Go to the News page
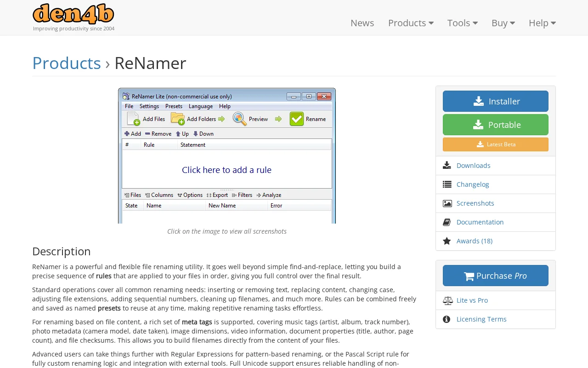The width and height of the screenshot is (588, 368). point(362,23)
